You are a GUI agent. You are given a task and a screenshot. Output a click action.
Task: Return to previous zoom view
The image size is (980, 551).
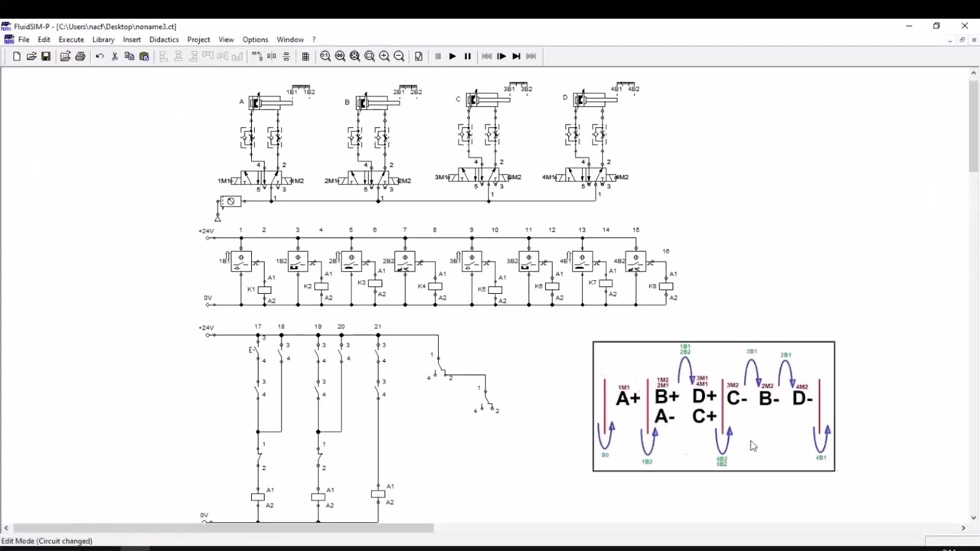point(340,56)
